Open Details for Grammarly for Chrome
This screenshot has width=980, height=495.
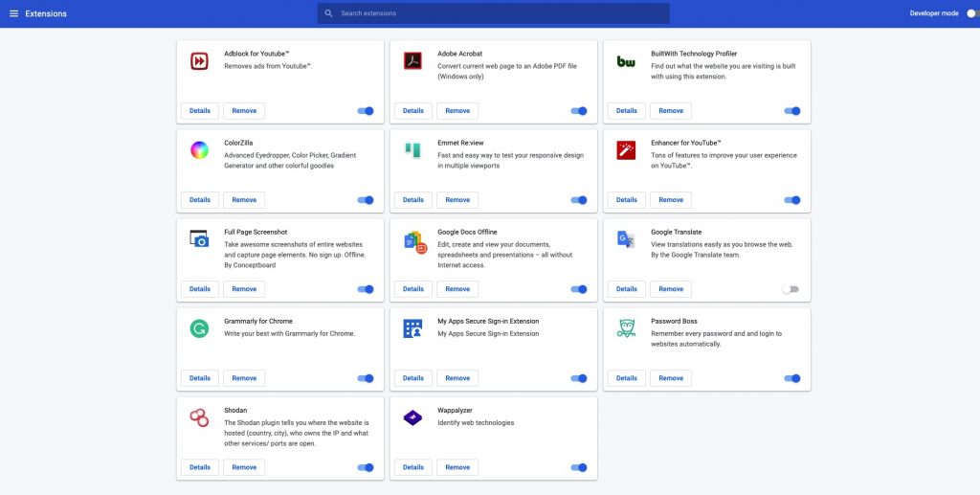pyautogui.click(x=200, y=378)
